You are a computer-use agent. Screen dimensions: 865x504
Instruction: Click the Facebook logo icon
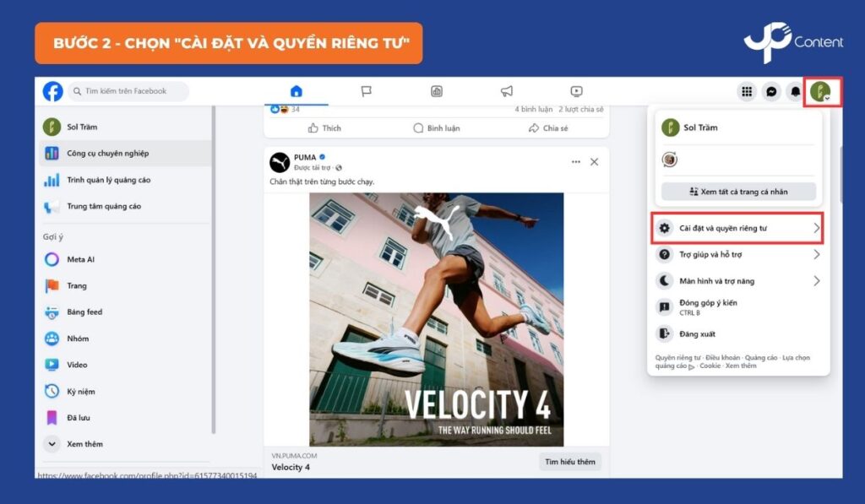coord(52,91)
